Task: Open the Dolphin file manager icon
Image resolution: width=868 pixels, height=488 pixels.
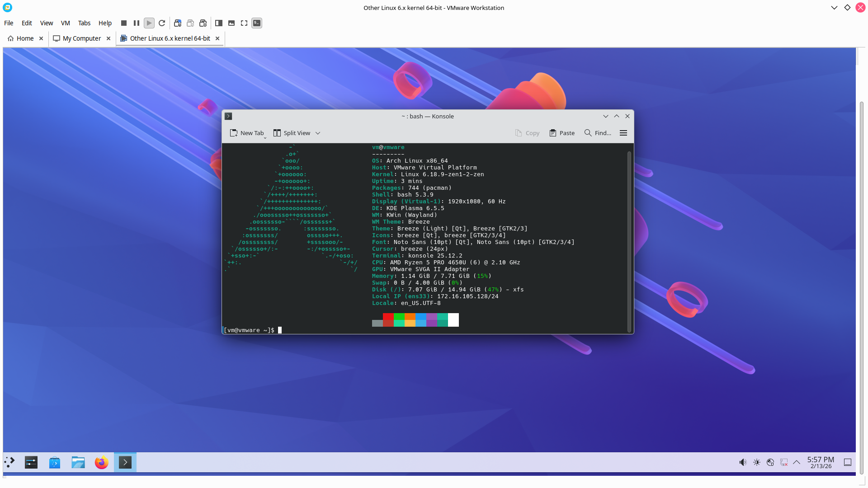Action: [x=78, y=462]
